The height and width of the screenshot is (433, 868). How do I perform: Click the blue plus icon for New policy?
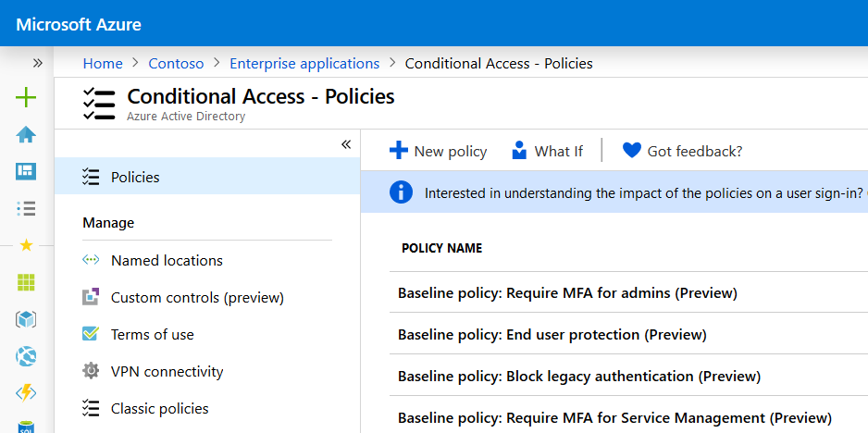399,150
